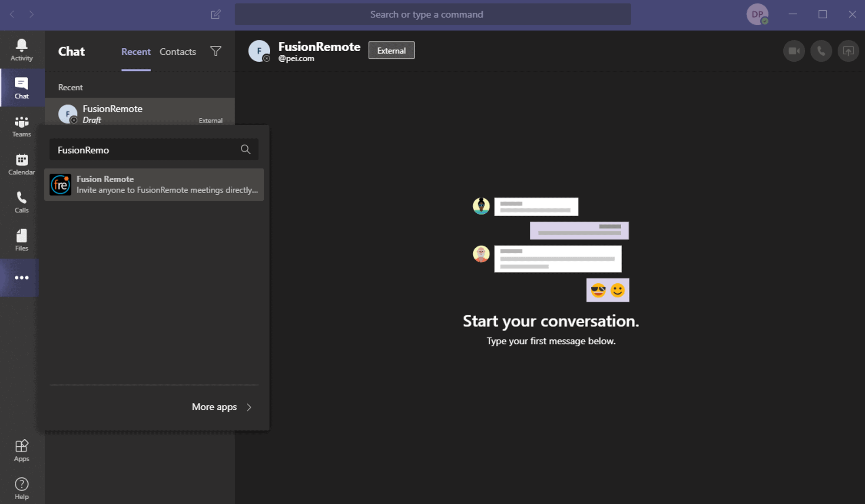Open the Help menu
Image resolution: width=865 pixels, height=504 pixels.
[21, 488]
